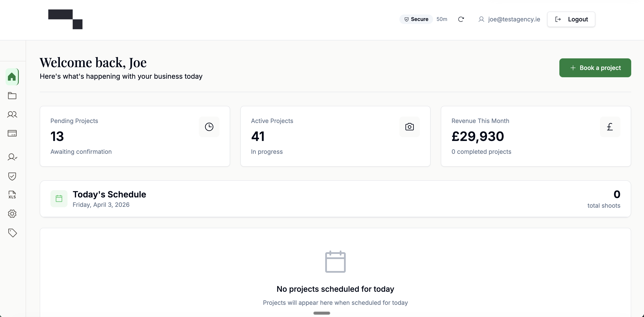
Task: Click the green Book a project button
Action: point(595,68)
